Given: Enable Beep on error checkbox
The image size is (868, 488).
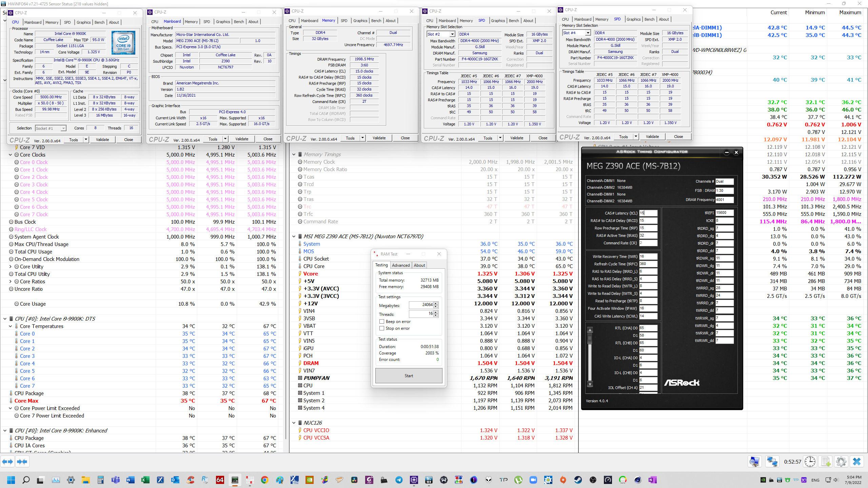Looking at the screenshot, I should coord(382,322).
